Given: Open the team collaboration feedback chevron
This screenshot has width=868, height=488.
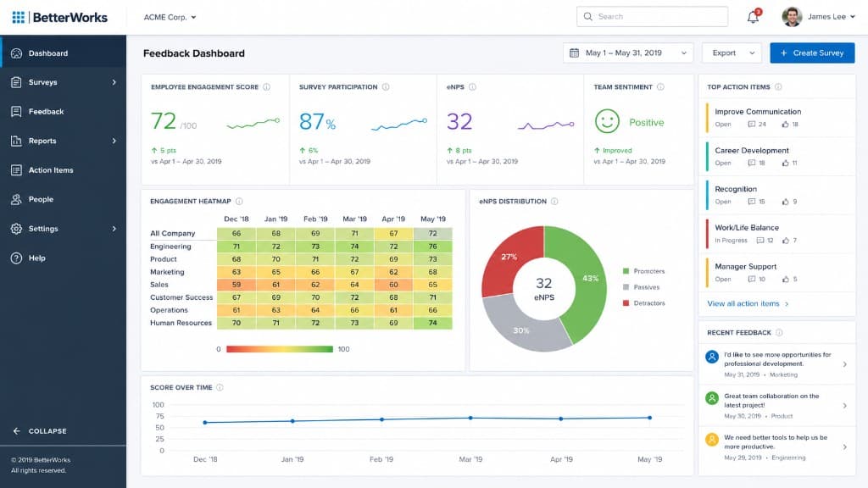Looking at the screenshot, I should [845, 406].
